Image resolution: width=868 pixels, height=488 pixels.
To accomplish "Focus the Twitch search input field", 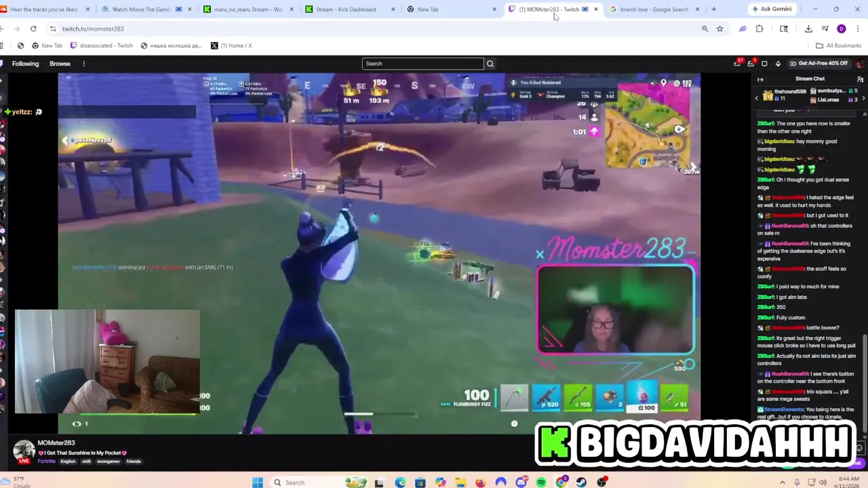I will pos(422,64).
